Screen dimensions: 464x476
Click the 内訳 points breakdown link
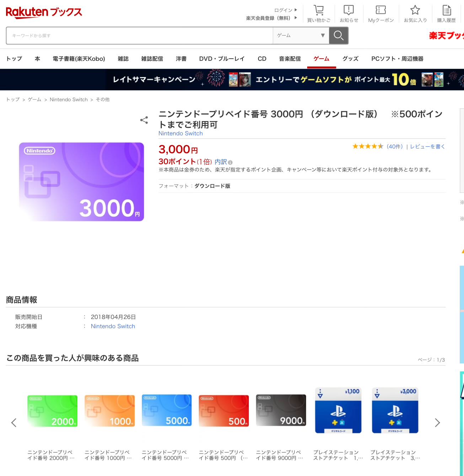click(221, 162)
